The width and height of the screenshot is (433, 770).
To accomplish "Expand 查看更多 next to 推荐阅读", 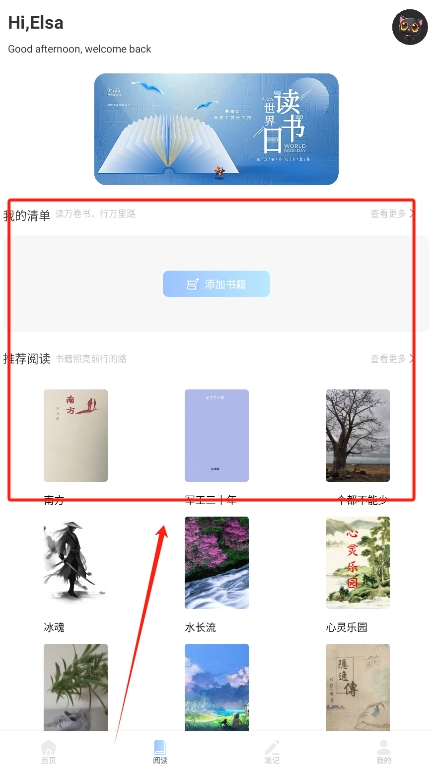I will tap(392, 359).
